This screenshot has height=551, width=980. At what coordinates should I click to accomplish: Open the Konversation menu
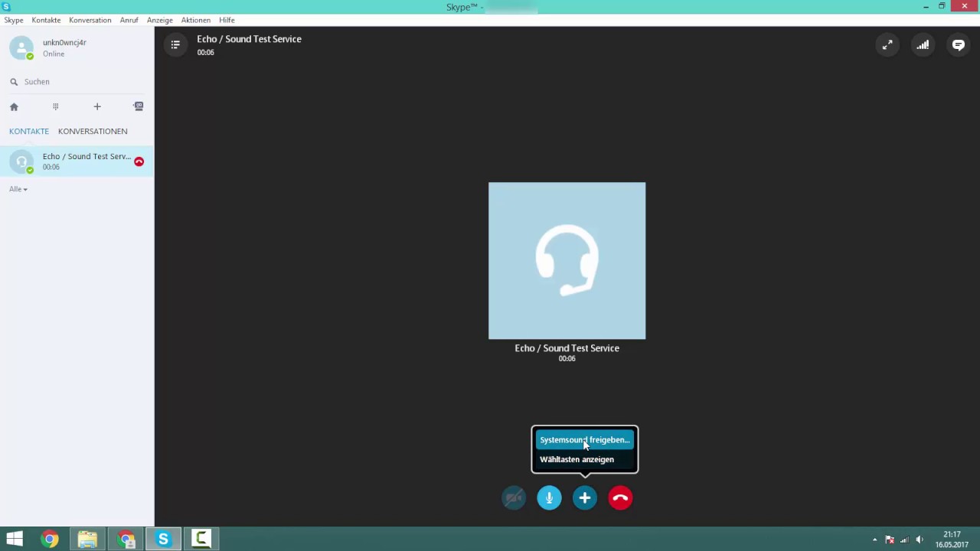point(90,20)
